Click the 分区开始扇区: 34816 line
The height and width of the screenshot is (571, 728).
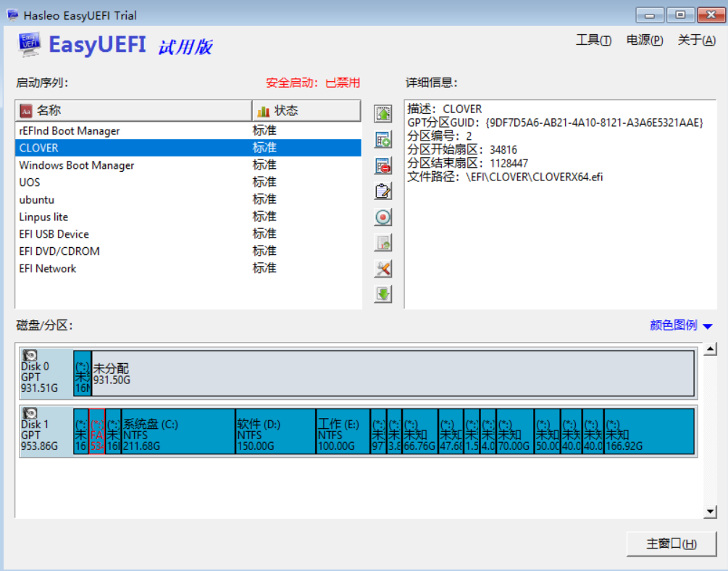click(462, 149)
